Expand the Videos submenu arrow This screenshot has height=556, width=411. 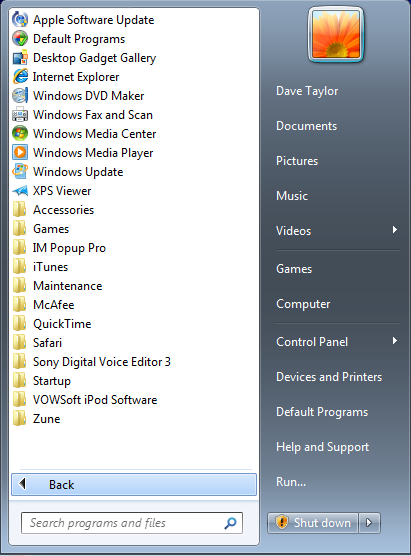(395, 229)
